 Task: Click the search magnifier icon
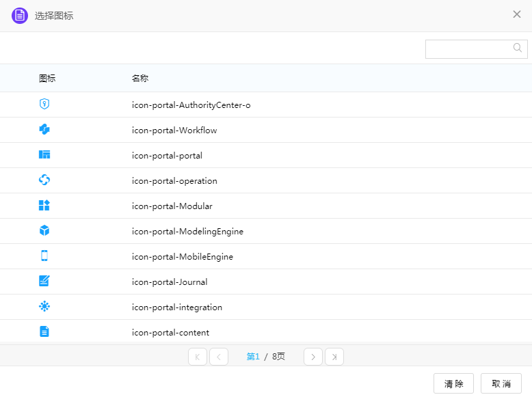point(518,48)
